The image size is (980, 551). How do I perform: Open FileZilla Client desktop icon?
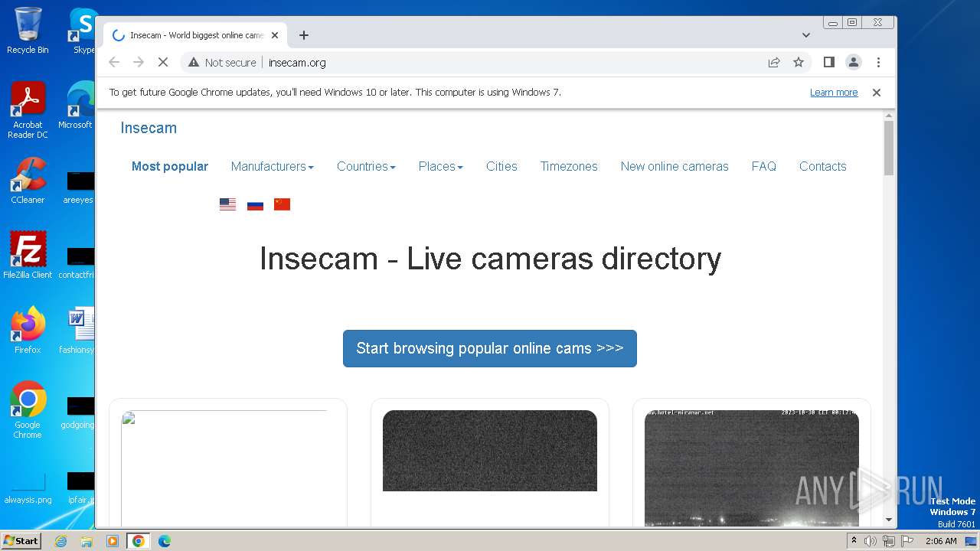point(28,256)
